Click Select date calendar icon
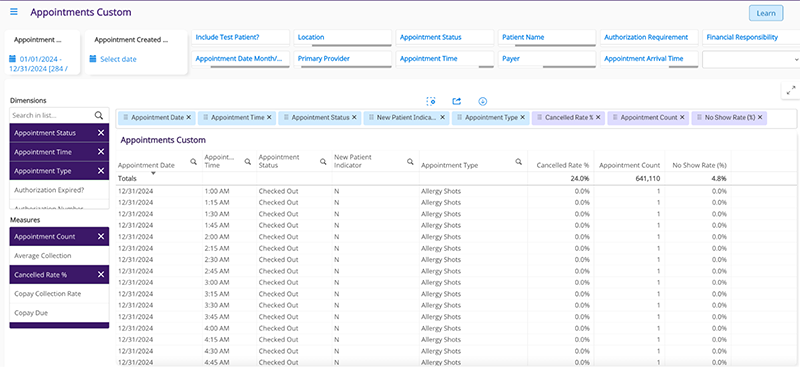The height and width of the screenshot is (367, 800). coord(93,59)
